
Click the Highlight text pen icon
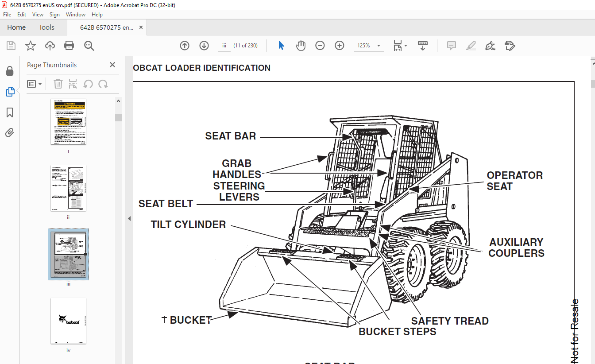[x=471, y=46]
